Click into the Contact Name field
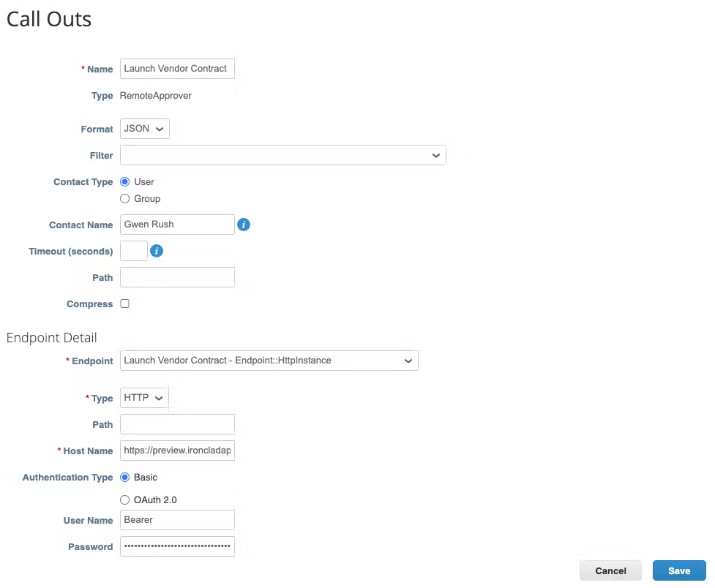715x588 pixels. click(x=177, y=225)
